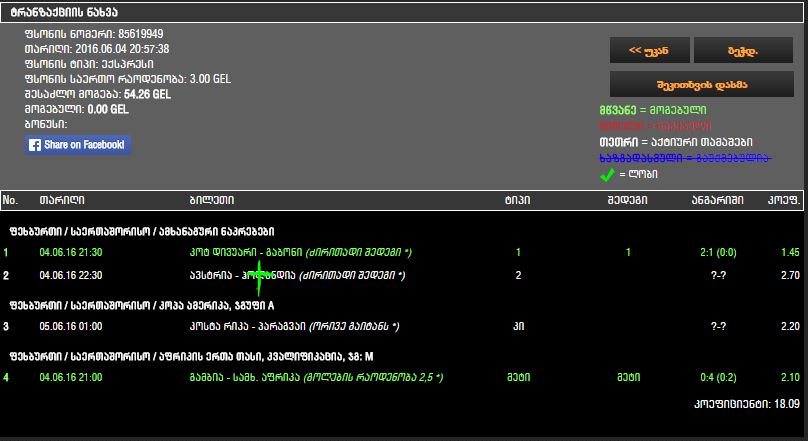Click date value 2016.06.04 20:57:38
Image resolution: width=808 pixels, height=441 pixels.
(x=122, y=49)
